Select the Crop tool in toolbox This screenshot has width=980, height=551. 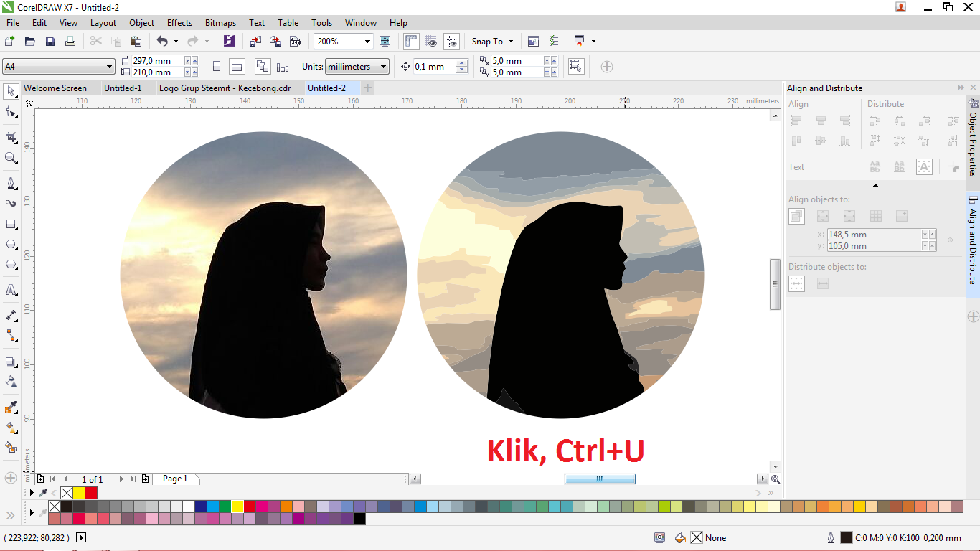11,136
